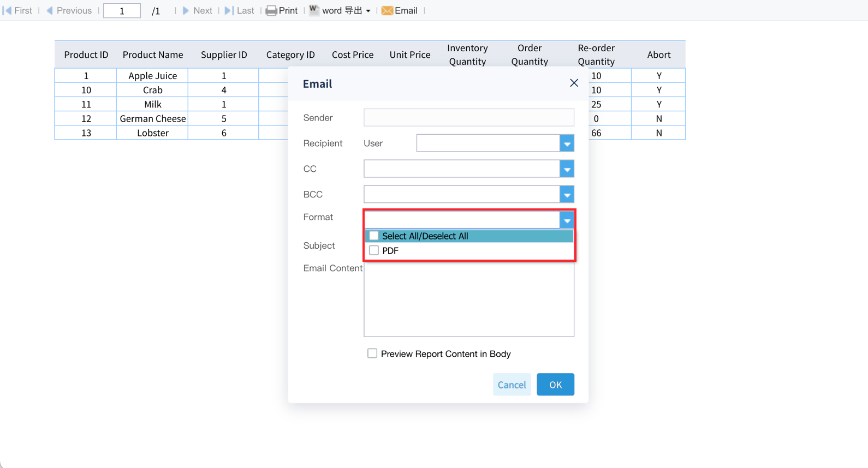The image size is (868, 468).
Task: Select the Milk cell
Action: [x=152, y=104]
